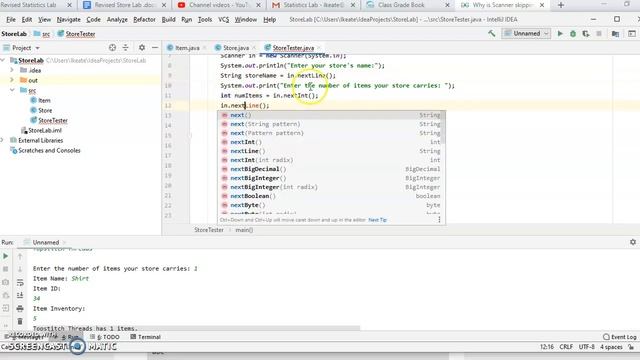Choose nextLine() from autocomplete list
The width and height of the screenshot is (640, 360).
point(331,151)
